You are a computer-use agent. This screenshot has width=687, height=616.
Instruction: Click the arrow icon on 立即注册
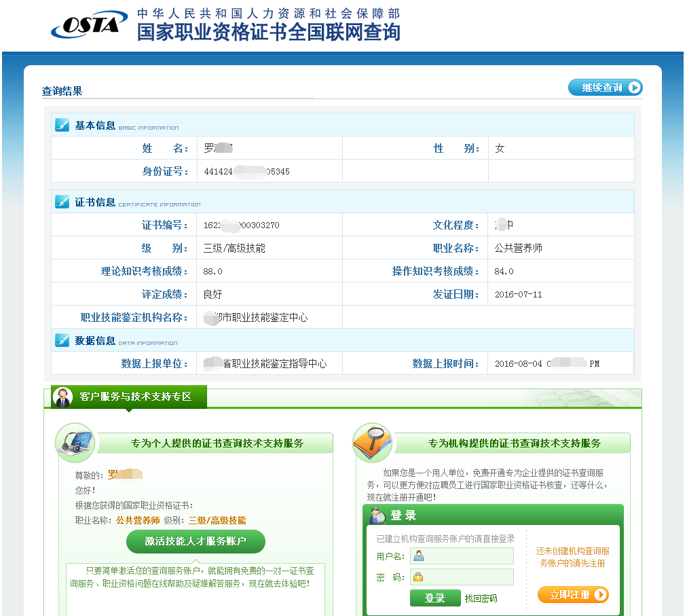(x=601, y=594)
